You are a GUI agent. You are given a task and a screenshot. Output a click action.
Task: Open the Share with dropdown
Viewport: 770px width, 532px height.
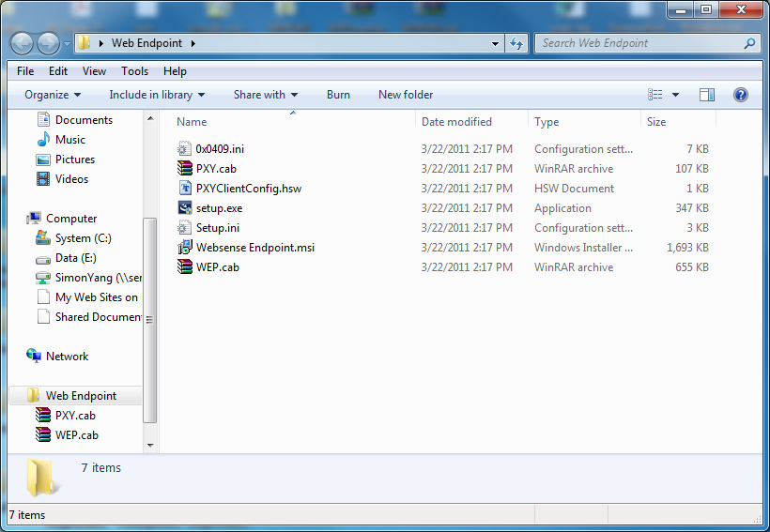(x=266, y=95)
